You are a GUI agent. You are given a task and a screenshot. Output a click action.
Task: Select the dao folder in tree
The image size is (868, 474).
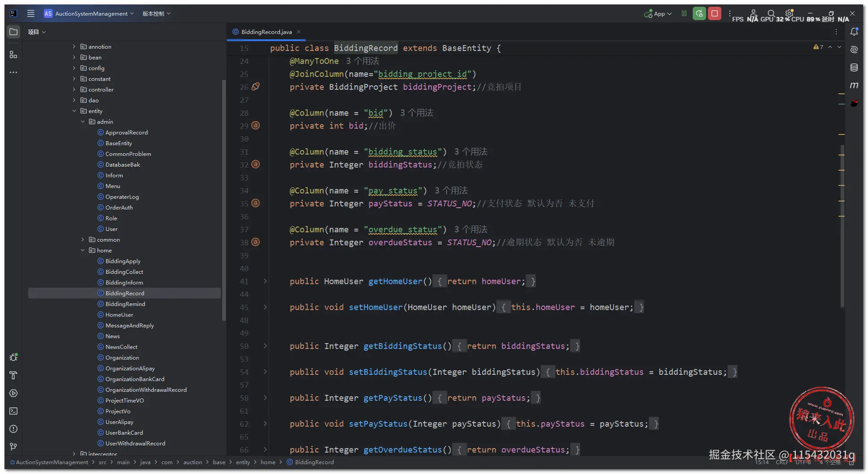click(x=93, y=100)
